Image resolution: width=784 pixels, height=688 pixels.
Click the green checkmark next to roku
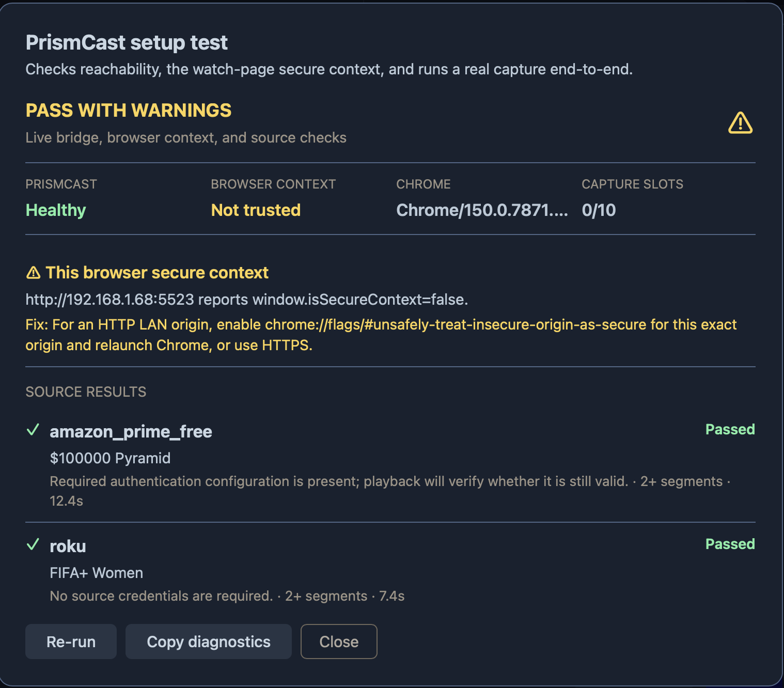(x=33, y=544)
